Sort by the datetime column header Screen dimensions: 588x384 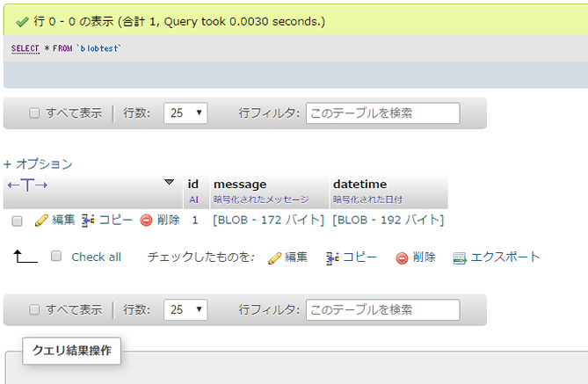[359, 185]
